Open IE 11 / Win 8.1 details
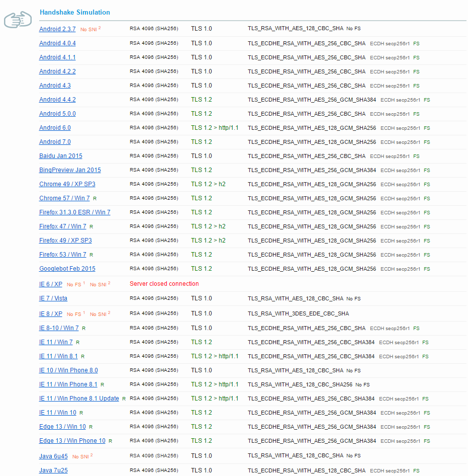The image size is (468, 476). click(x=58, y=356)
